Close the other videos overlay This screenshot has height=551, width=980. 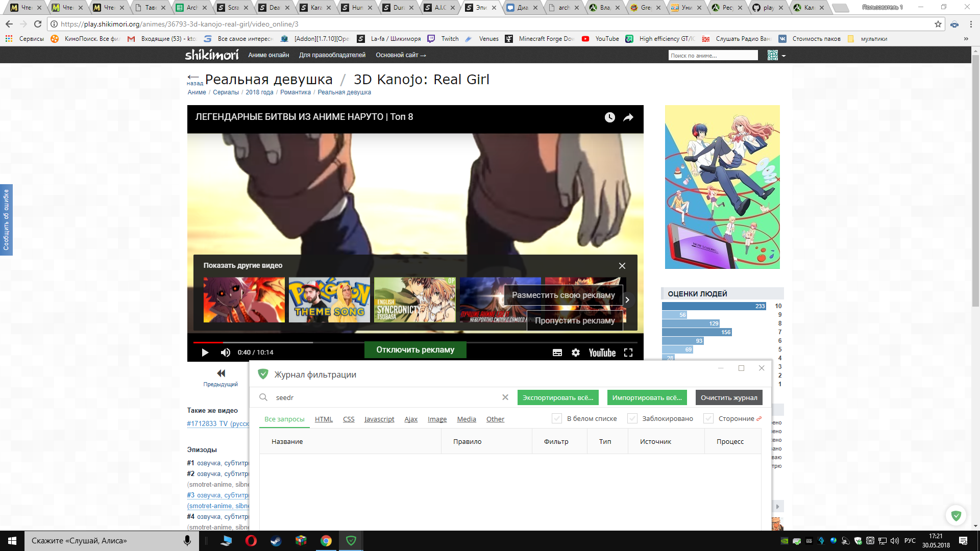click(622, 266)
